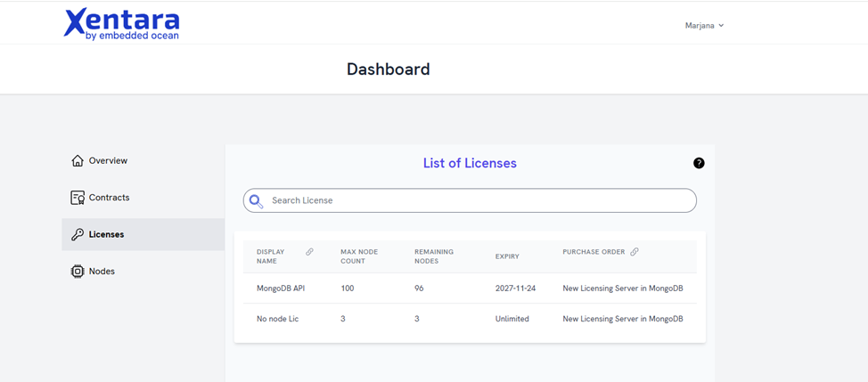Image resolution: width=868 pixels, height=382 pixels.
Task: Select the MongoDB API license name
Action: coord(281,289)
